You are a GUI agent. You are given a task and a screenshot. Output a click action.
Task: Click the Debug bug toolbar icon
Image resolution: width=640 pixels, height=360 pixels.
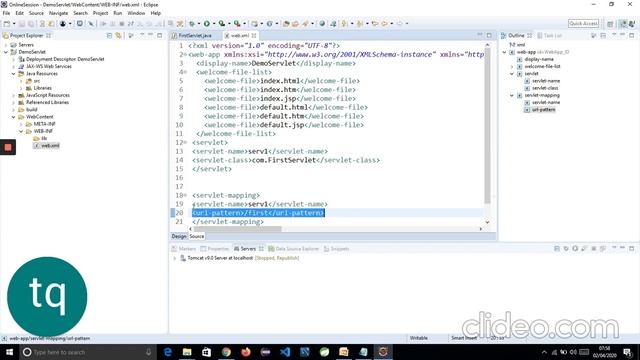pyautogui.click(x=192, y=24)
